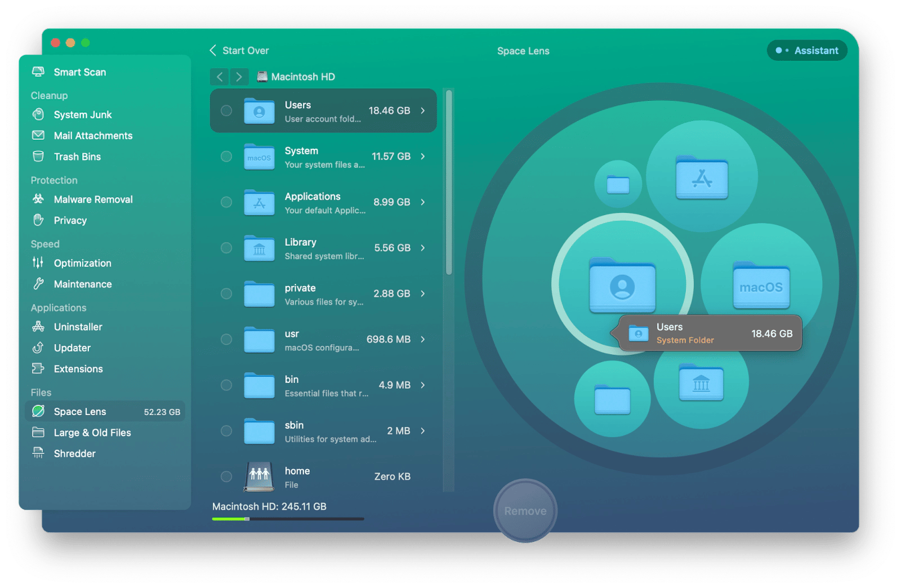Click the home file icon in list
Screen dimensions: 901x588
(x=259, y=476)
